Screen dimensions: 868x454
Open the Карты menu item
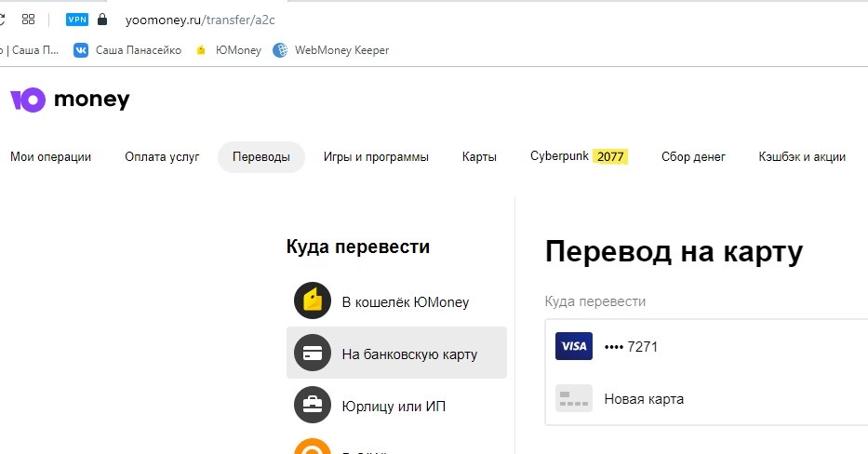(x=479, y=157)
